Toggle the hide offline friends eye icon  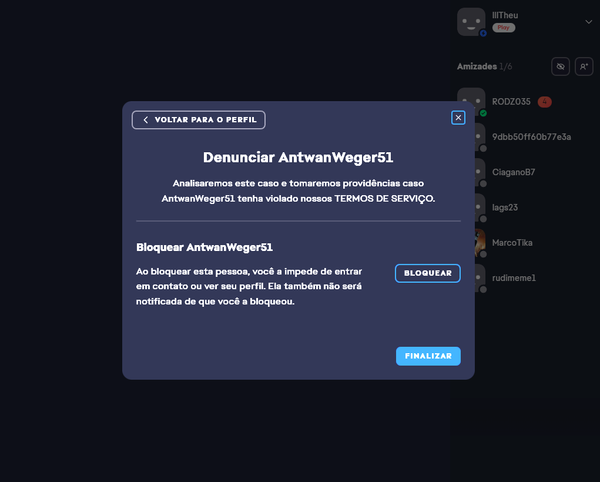tap(560, 66)
